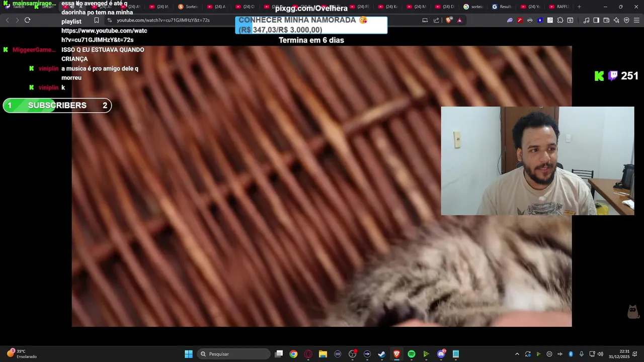Click the SUBSCRIBERS goal progress bar
644x362 pixels.
tap(57, 106)
